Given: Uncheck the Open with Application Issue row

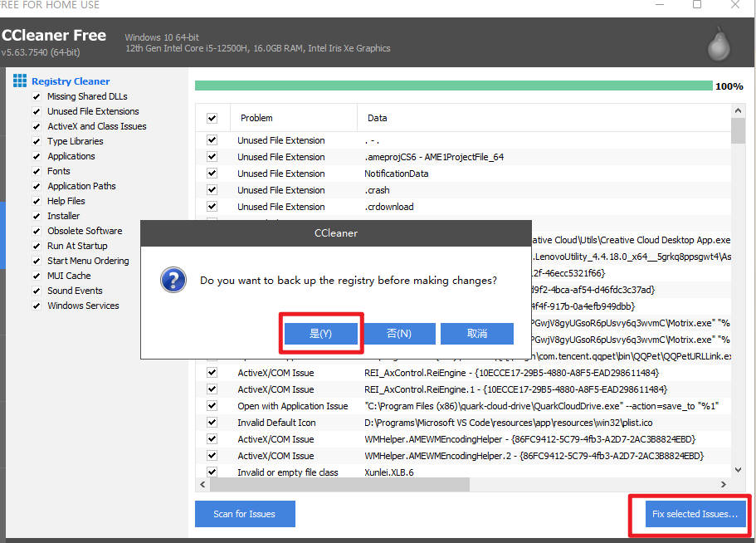Looking at the screenshot, I should (212, 405).
